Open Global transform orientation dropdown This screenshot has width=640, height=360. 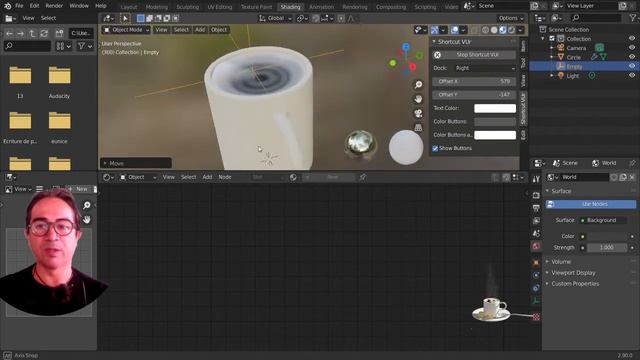click(x=276, y=18)
